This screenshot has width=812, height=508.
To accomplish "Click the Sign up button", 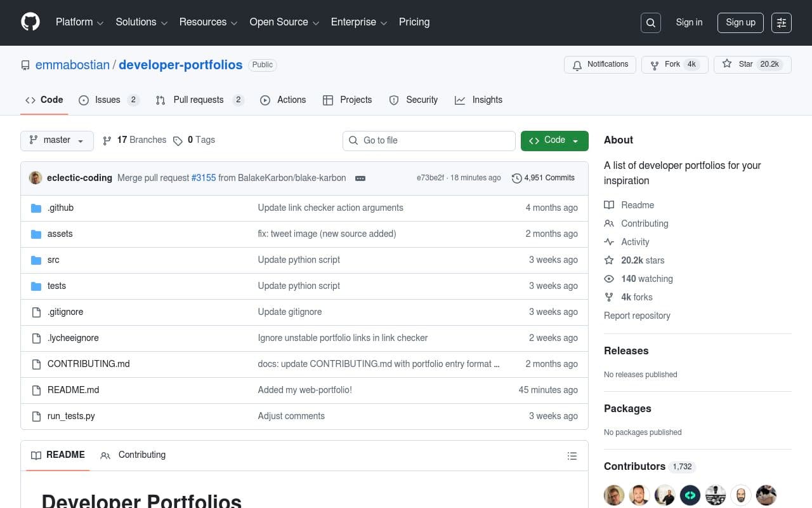I will (x=740, y=22).
